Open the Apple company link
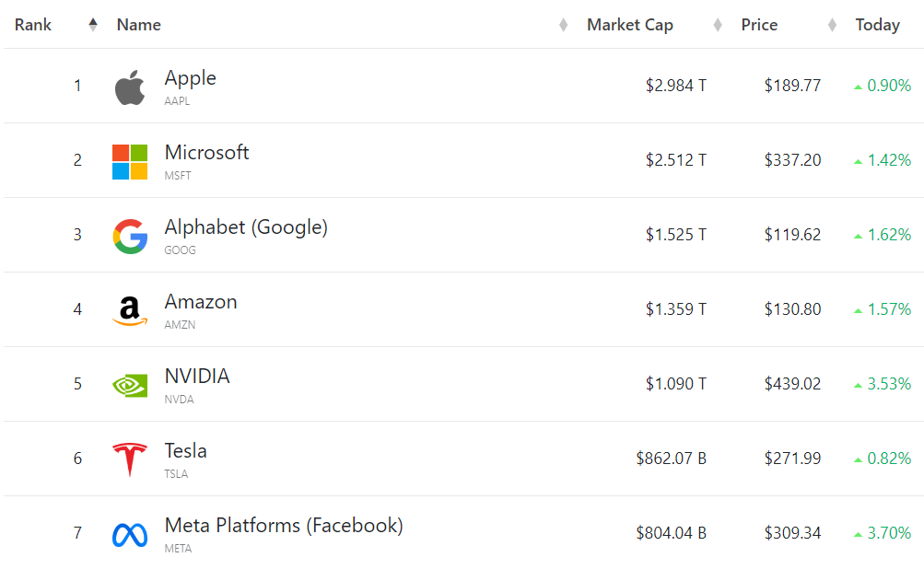This screenshot has width=924, height=569. point(191,78)
